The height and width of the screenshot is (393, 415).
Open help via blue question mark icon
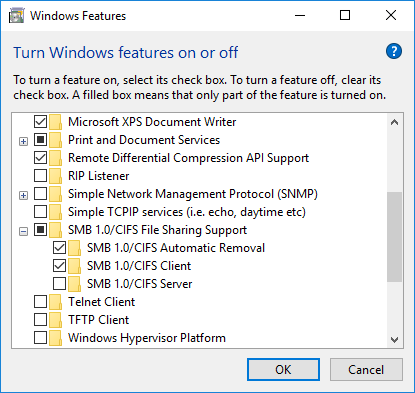coord(394,51)
